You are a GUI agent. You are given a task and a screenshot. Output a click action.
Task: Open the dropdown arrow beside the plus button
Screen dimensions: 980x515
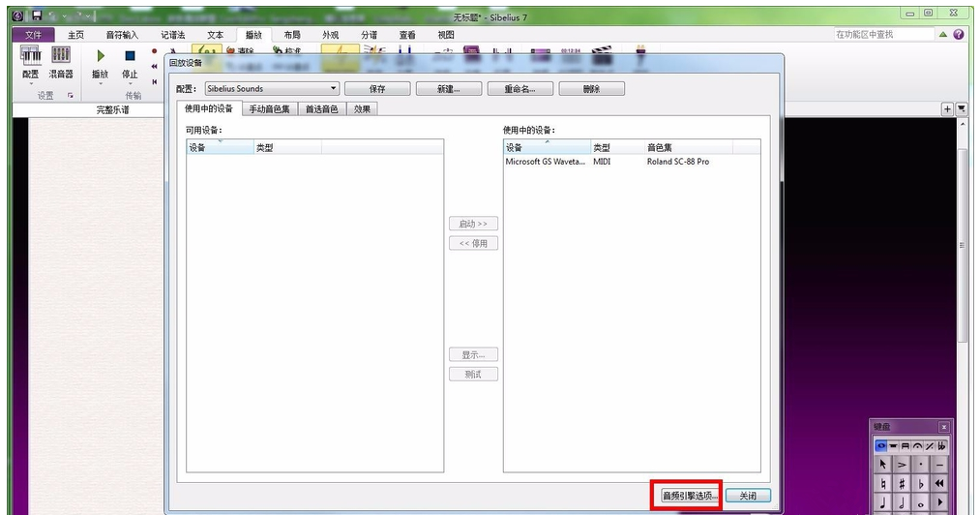pyautogui.click(x=962, y=109)
